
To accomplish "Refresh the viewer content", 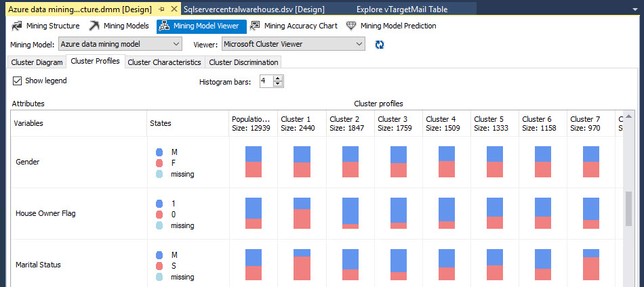I will pyautogui.click(x=380, y=44).
